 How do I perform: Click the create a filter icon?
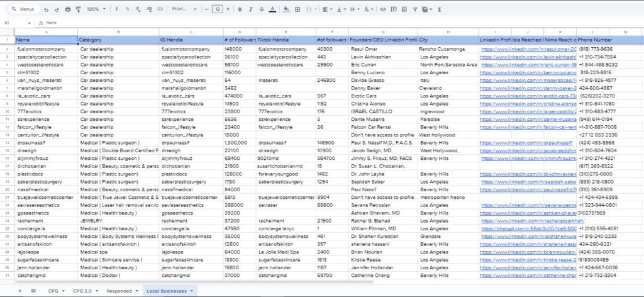tap(415, 9)
